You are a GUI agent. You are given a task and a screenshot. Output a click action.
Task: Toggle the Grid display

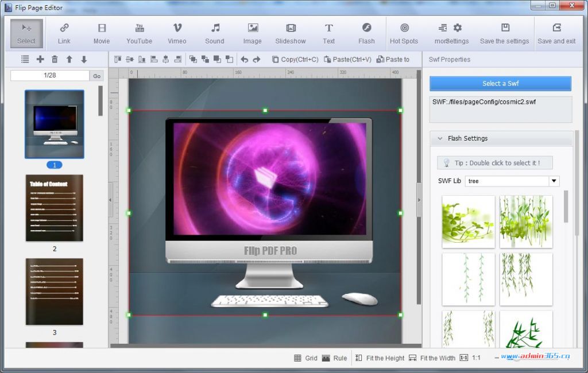click(305, 358)
